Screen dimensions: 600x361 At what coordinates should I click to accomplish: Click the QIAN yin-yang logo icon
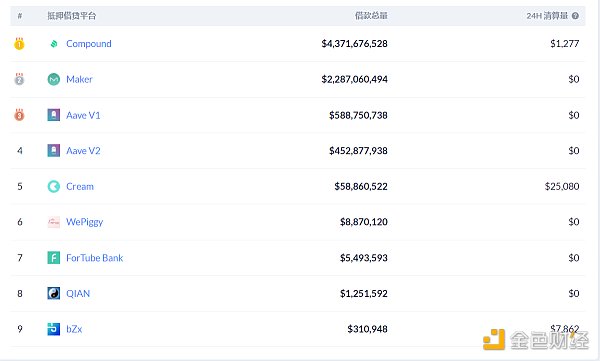(x=54, y=293)
